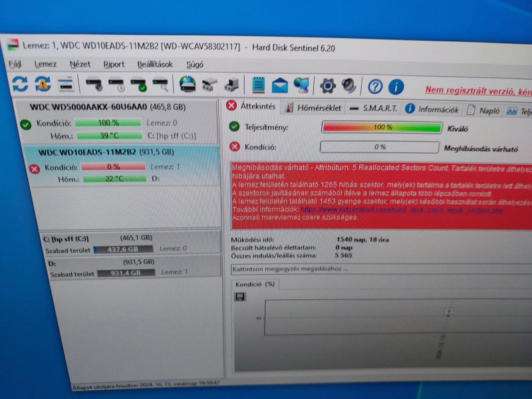
Task: Open the Riport menu
Action: pyautogui.click(x=114, y=65)
